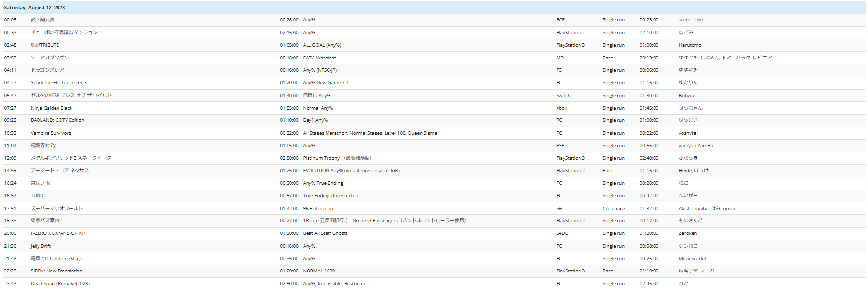Click the runners list starting with 'Akisto, maiba'

707,209
